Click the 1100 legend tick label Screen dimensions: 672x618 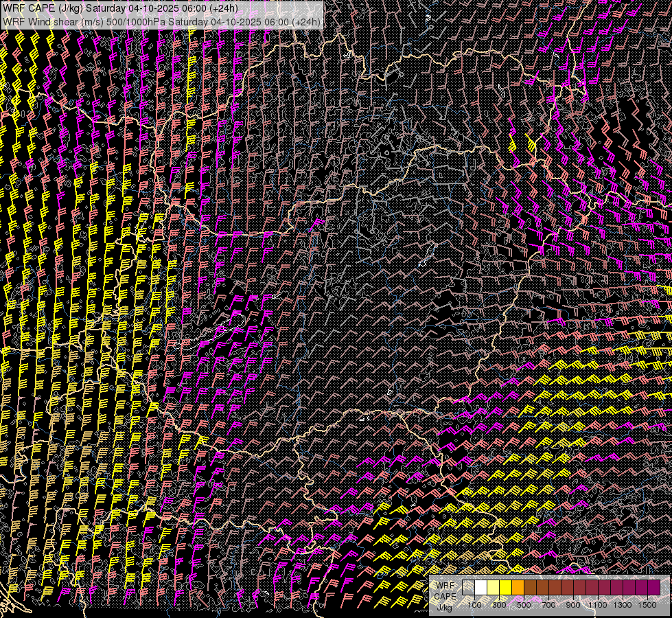(598, 605)
